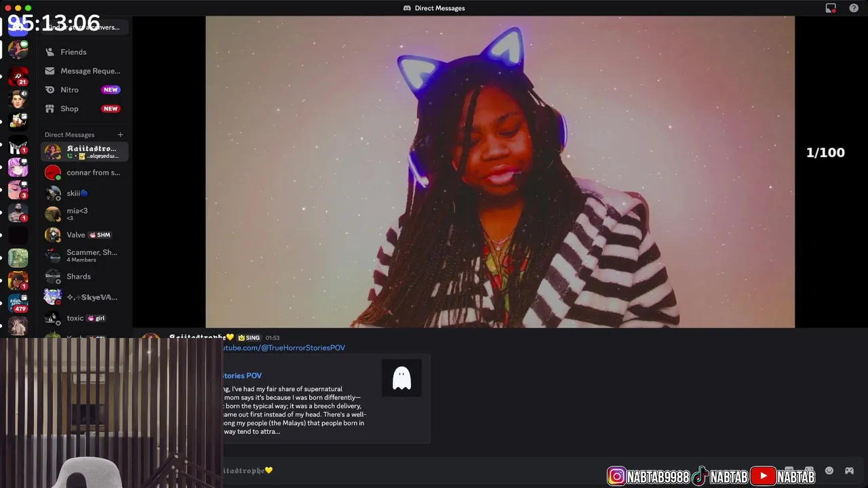
Task: Open DM with skiii
Action: (x=85, y=194)
